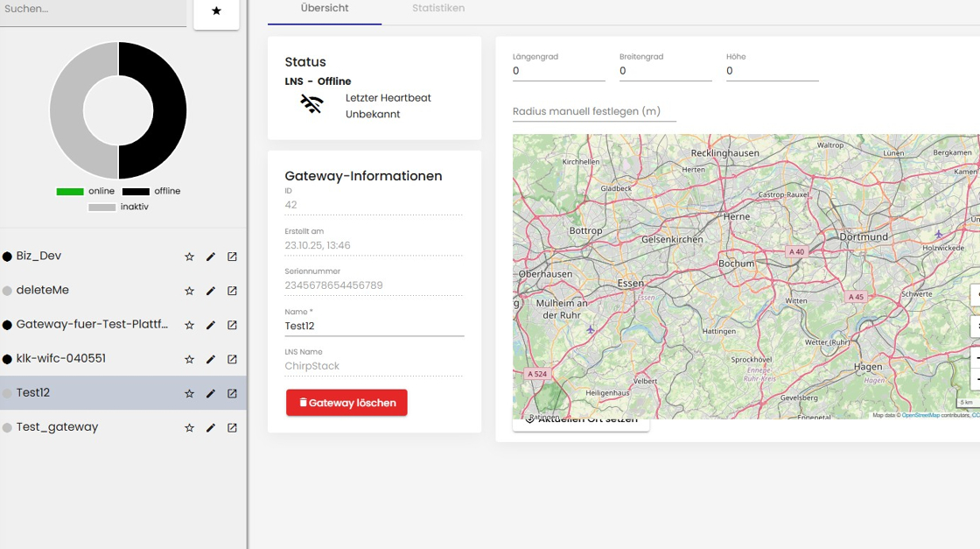Select klk-wifc-040551 in gateway list

(61, 359)
